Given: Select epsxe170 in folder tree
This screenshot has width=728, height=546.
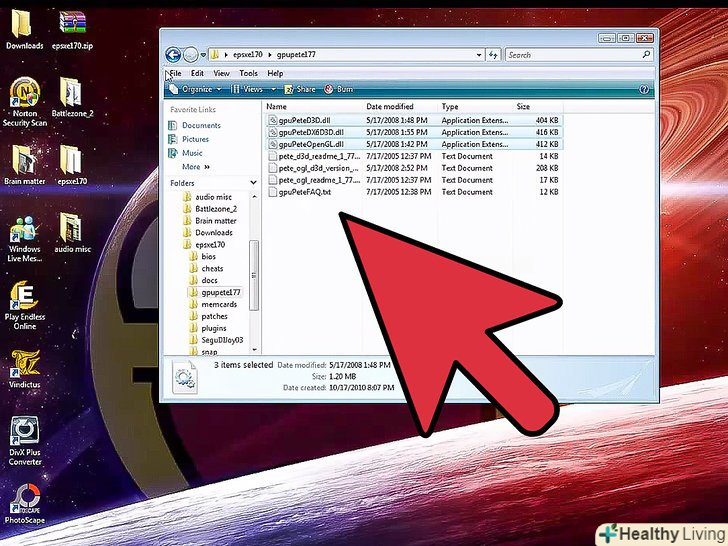Looking at the screenshot, I should coord(204,245).
